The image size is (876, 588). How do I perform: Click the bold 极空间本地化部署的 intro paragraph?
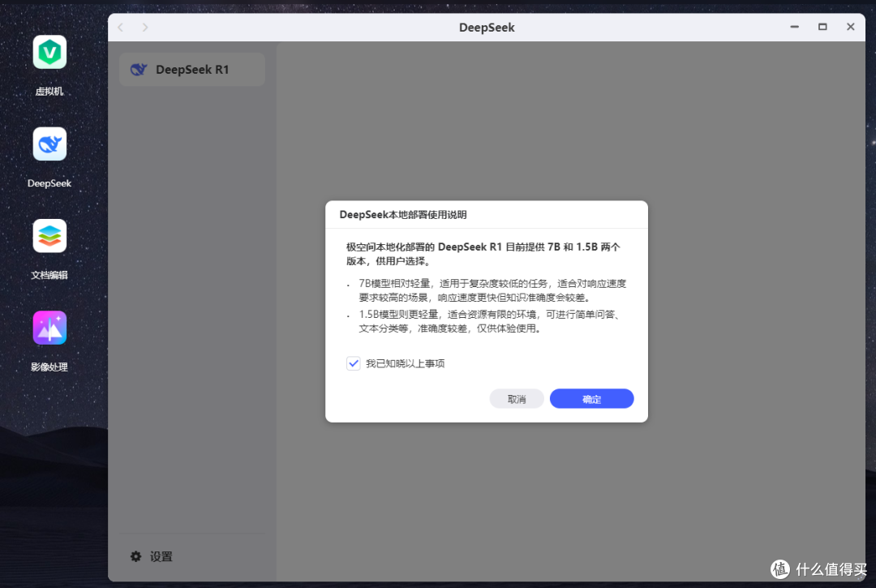click(483, 254)
